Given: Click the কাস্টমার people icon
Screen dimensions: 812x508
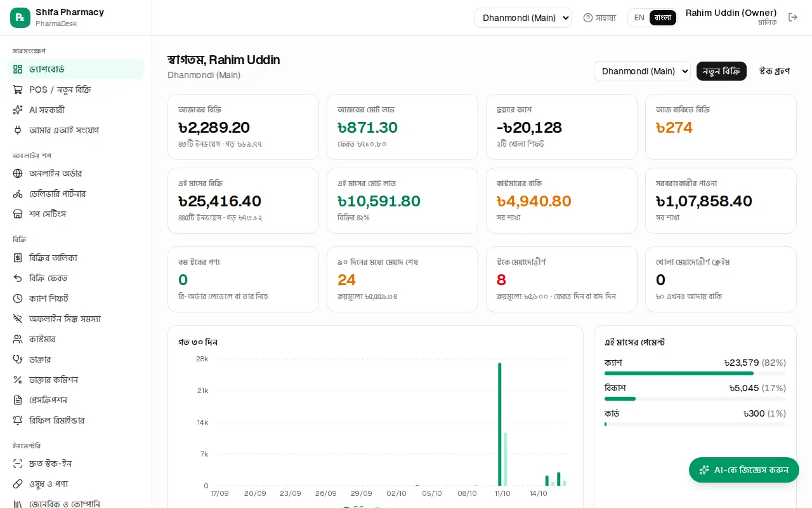Looking at the screenshot, I should [18, 339].
